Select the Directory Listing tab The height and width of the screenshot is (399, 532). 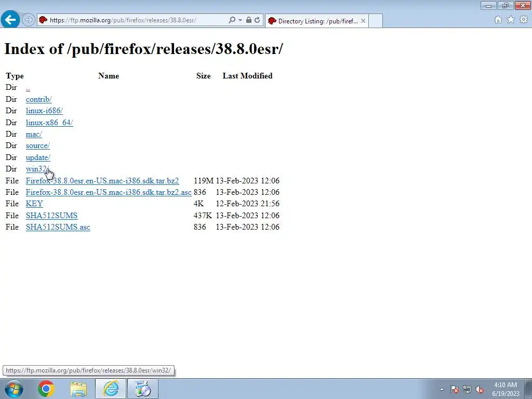(316, 21)
